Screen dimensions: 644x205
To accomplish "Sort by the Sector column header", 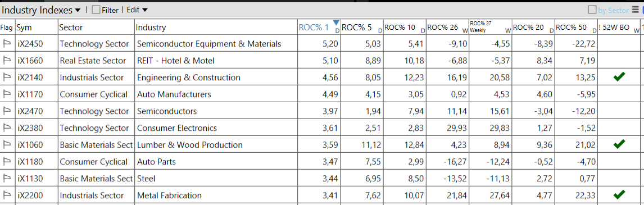I will click(96, 28).
